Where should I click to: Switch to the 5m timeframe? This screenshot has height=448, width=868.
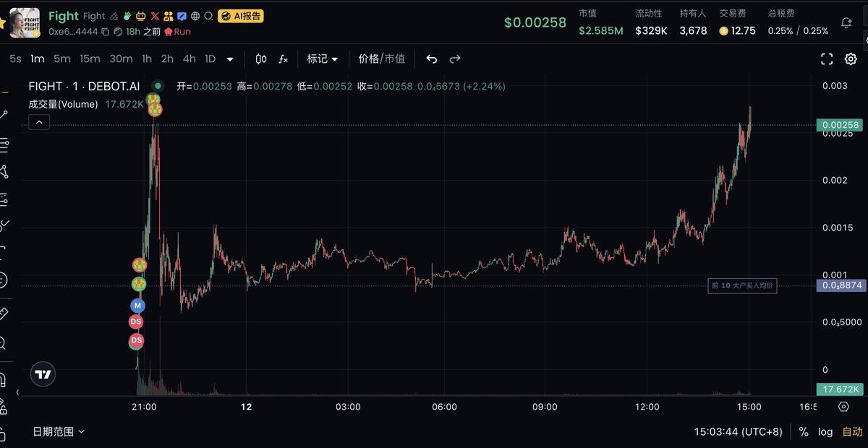62,59
